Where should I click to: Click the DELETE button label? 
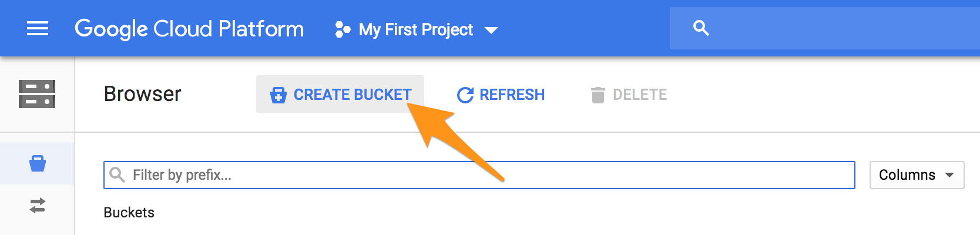(x=640, y=95)
